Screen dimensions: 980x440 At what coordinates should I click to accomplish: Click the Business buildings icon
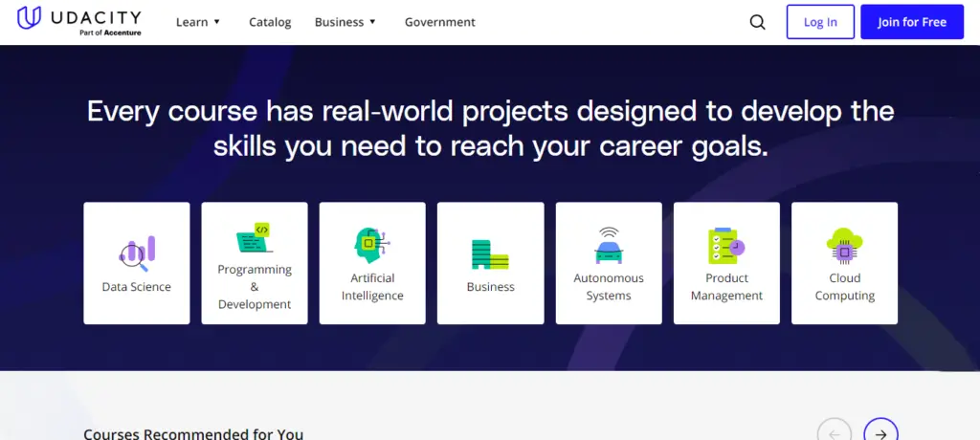490,254
